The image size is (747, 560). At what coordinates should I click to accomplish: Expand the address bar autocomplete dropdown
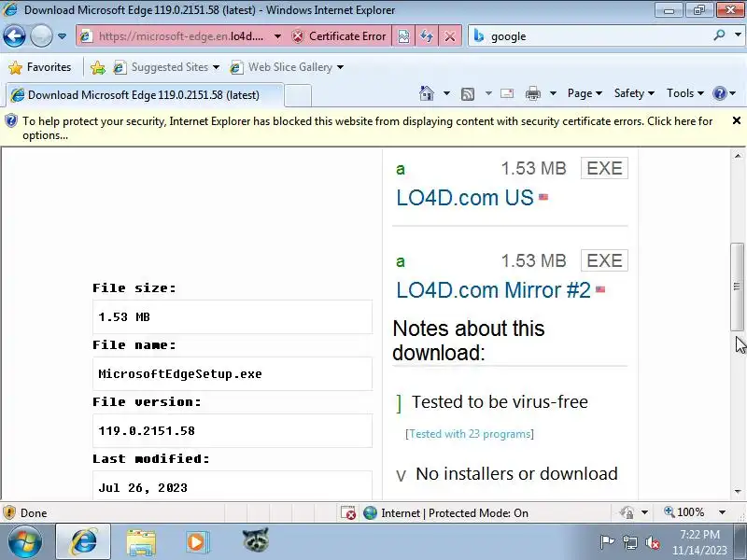pyautogui.click(x=277, y=36)
